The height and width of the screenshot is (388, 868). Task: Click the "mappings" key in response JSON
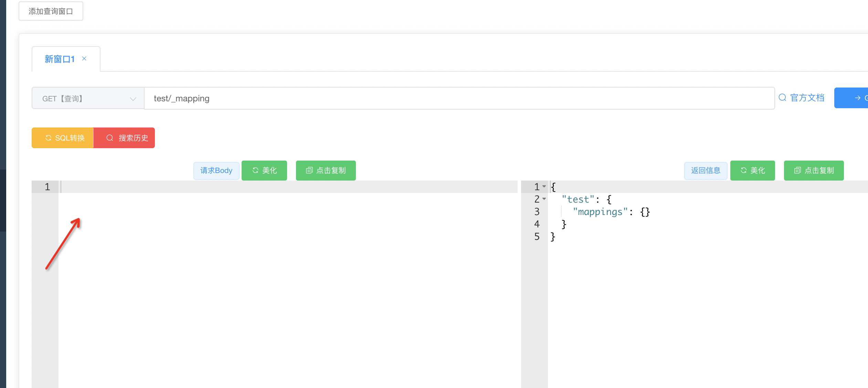pyautogui.click(x=600, y=212)
